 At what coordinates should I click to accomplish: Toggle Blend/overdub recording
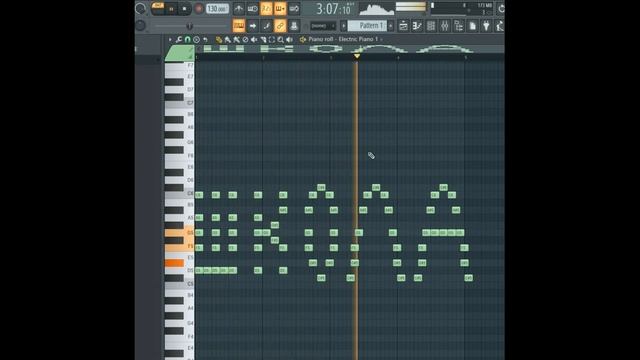[280, 9]
